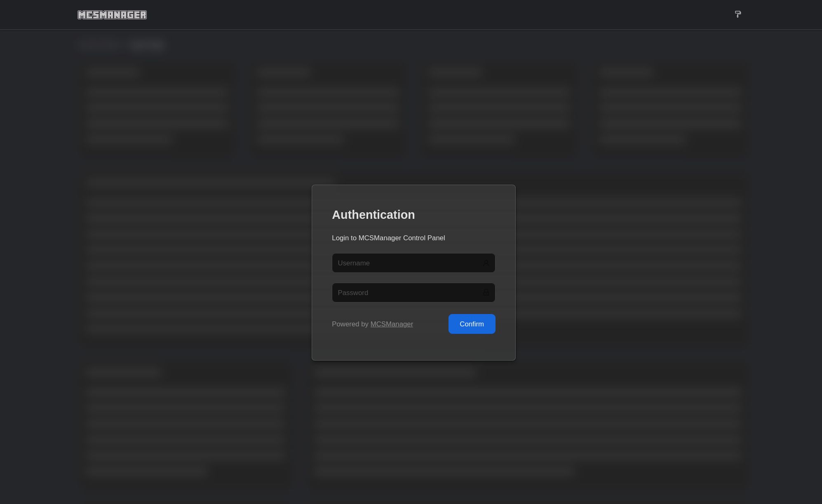This screenshot has width=822, height=504.
Task: Open the theme switcher paint roller icon
Action: pyautogui.click(x=738, y=14)
